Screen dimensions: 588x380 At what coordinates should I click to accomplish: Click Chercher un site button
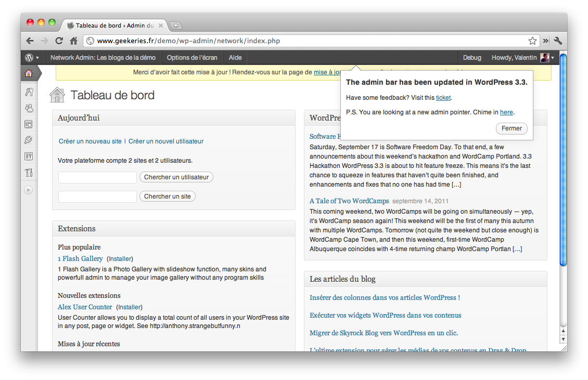167,196
